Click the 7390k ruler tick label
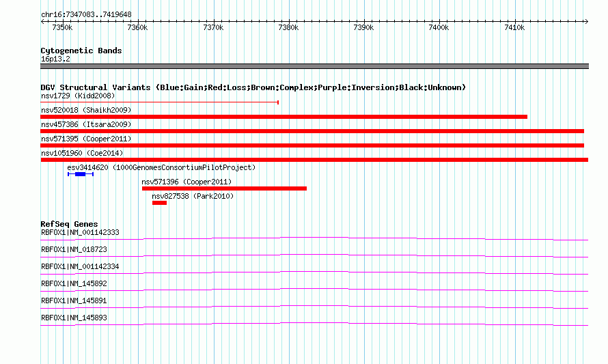Screen dimensions: 608x364 coord(363,28)
